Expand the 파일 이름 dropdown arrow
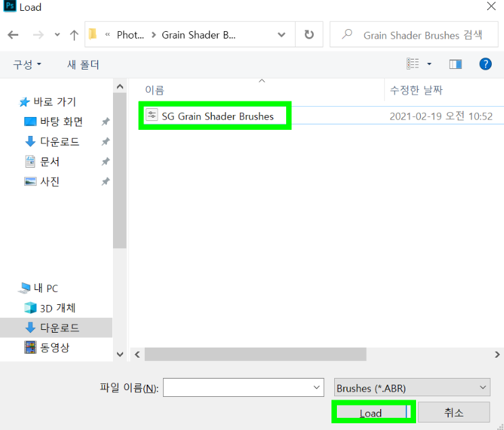This screenshot has height=430, width=504. [317, 387]
